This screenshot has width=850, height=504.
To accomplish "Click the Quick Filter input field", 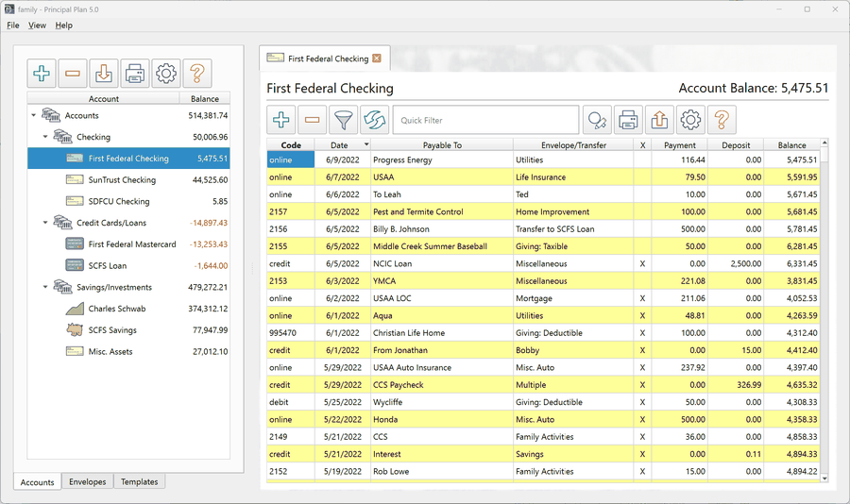I will pos(485,120).
